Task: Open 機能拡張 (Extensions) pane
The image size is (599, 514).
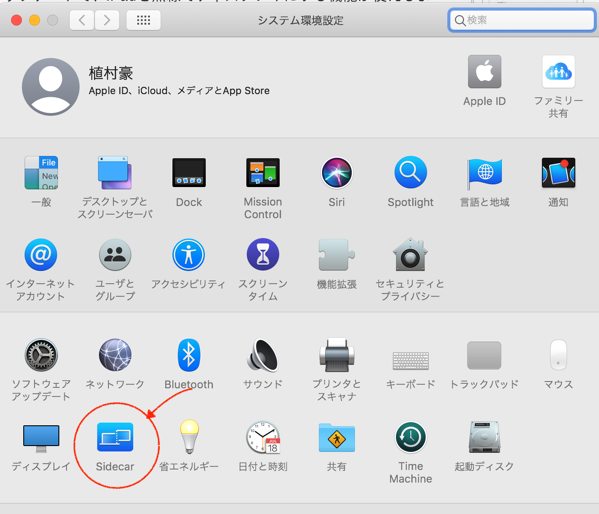Action: [x=337, y=255]
